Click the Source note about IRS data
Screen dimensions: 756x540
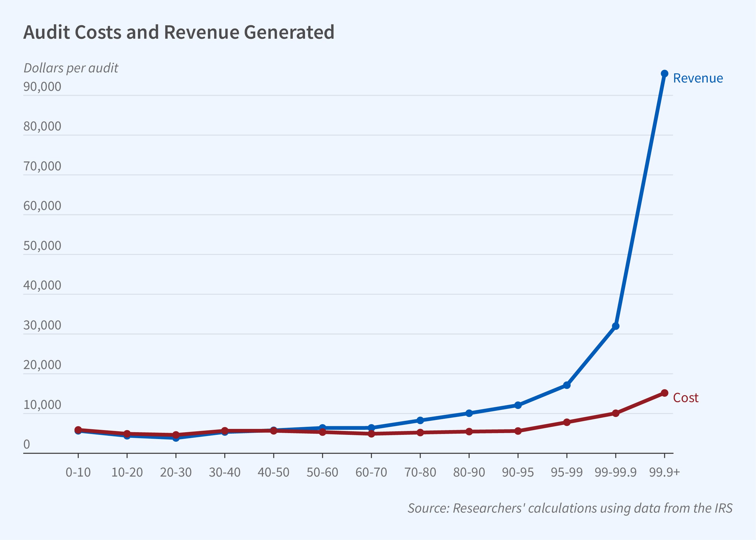tap(570, 508)
